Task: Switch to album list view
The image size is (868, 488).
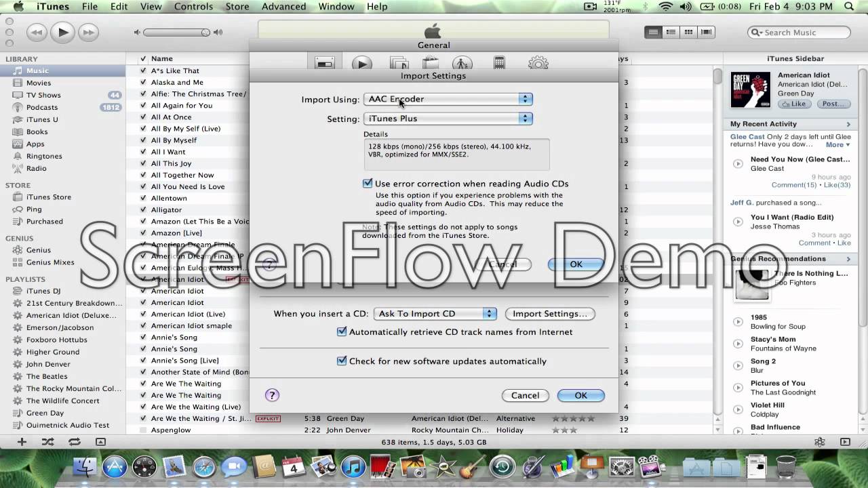Action: (671, 33)
